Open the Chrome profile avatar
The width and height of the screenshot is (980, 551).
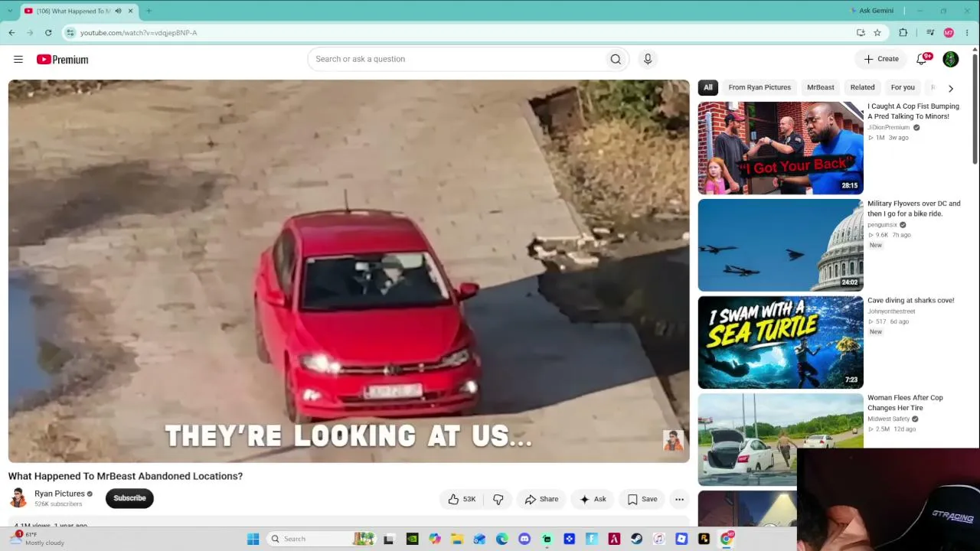(949, 32)
